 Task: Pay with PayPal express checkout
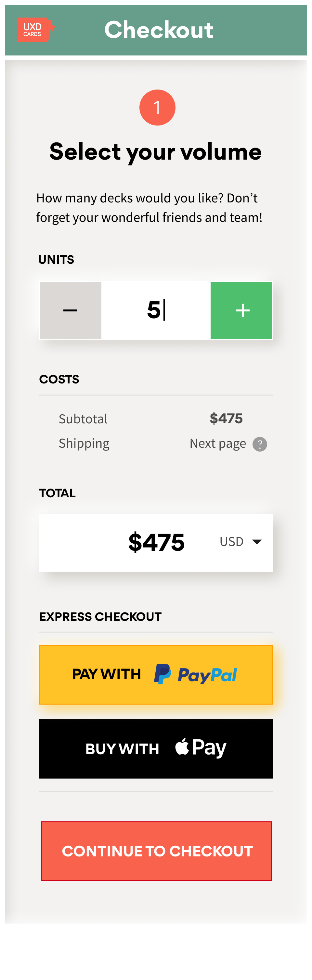pos(156,673)
